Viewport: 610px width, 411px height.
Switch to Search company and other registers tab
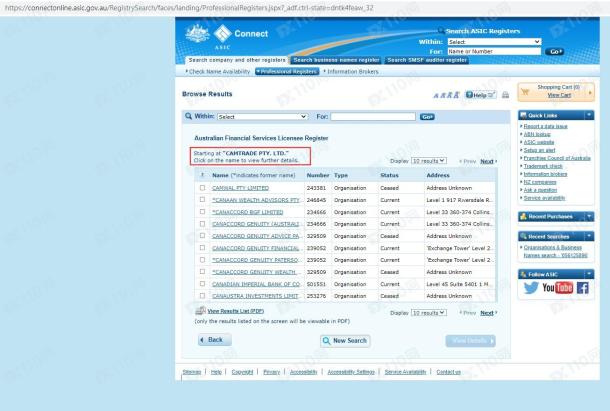pos(237,60)
